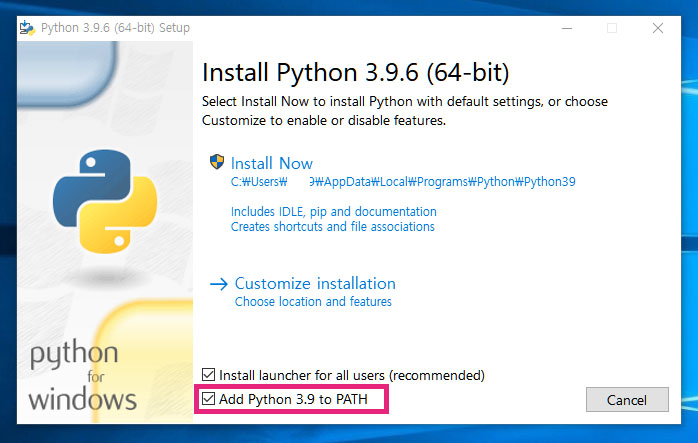Open Customize installation option
This screenshot has width=698, height=443.
pos(315,284)
